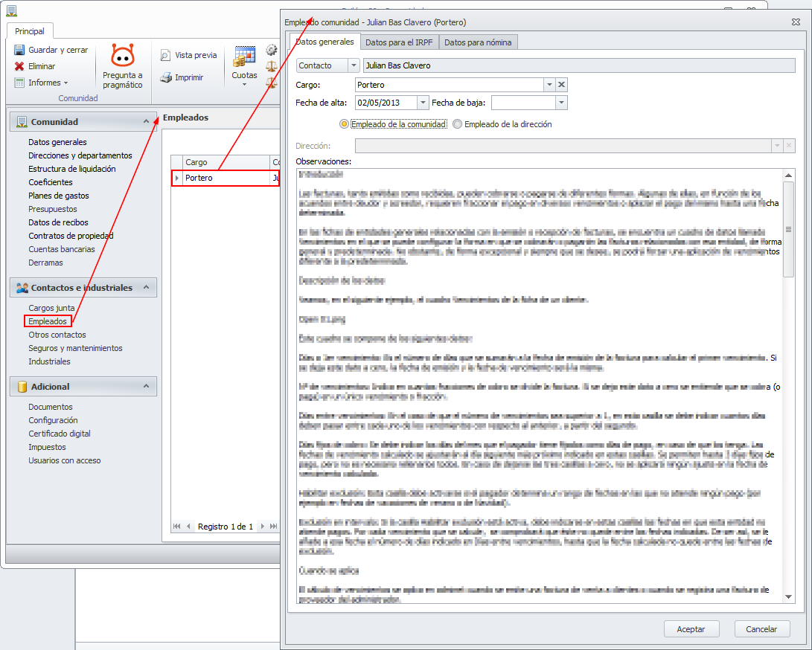Open Certificado digital

60,434
